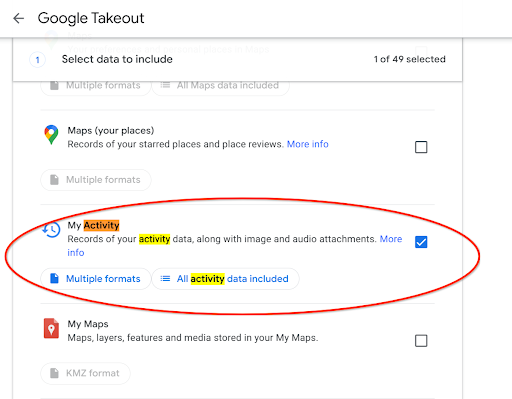Click the Multiple formats button beside All Maps data

point(96,86)
